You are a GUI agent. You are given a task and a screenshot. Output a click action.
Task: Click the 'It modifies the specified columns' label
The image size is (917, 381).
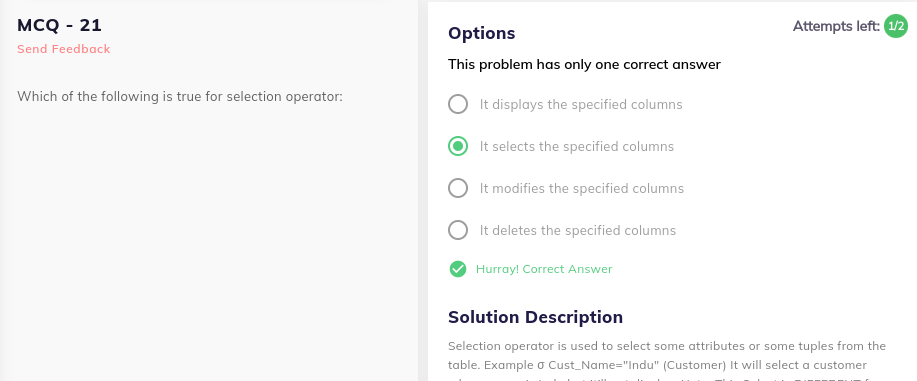(582, 188)
